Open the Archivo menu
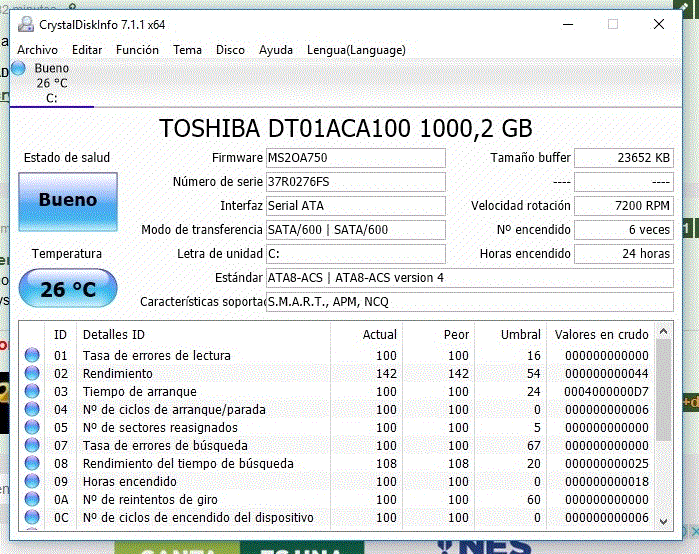This screenshot has width=699, height=554. (37, 50)
